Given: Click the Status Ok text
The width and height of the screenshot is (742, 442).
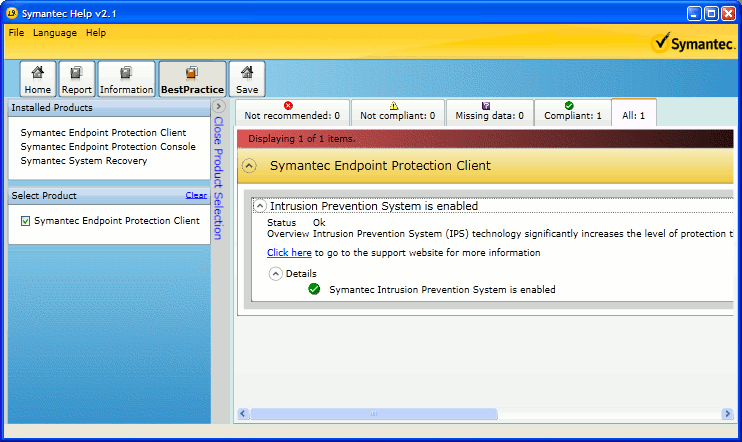Looking at the screenshot, I should tap(296, 222).
